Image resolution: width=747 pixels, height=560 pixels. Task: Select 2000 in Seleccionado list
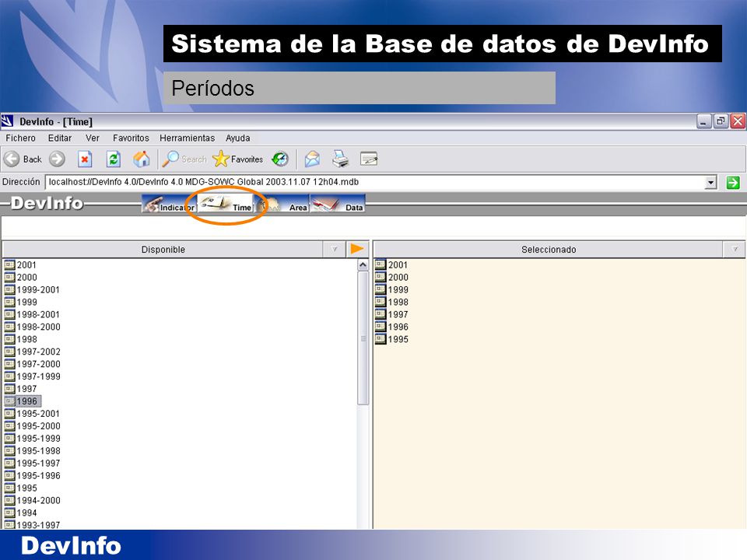391,277
